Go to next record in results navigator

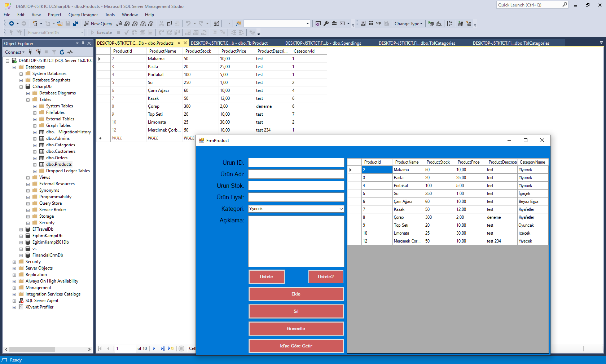154,349
